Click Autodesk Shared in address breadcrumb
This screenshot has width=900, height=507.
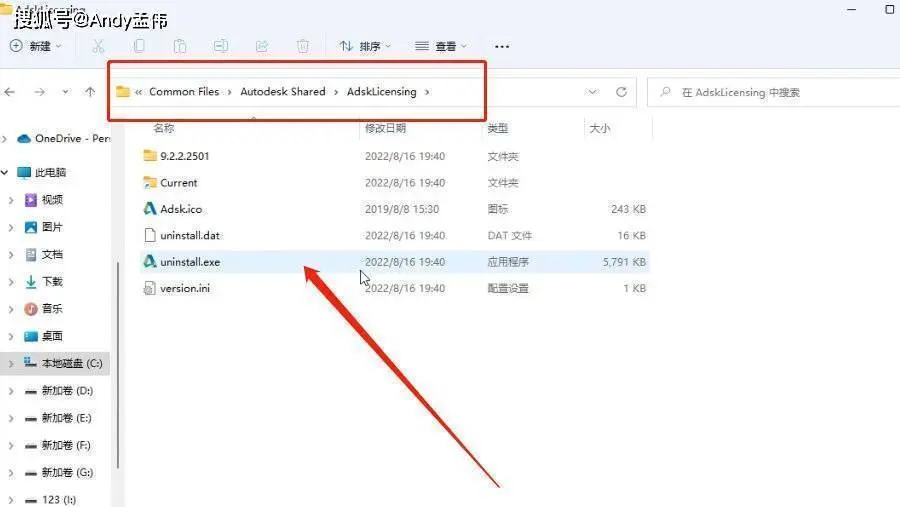pos(282,92)
